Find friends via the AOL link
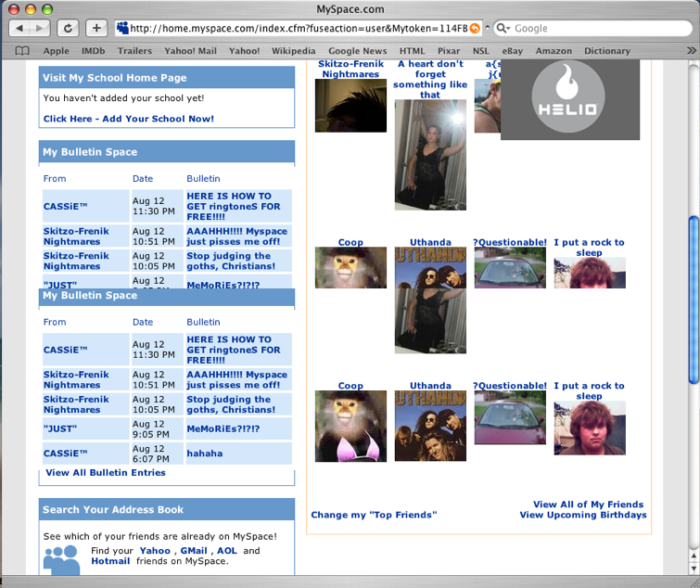The image size is (700, 588). coord(227,551)
